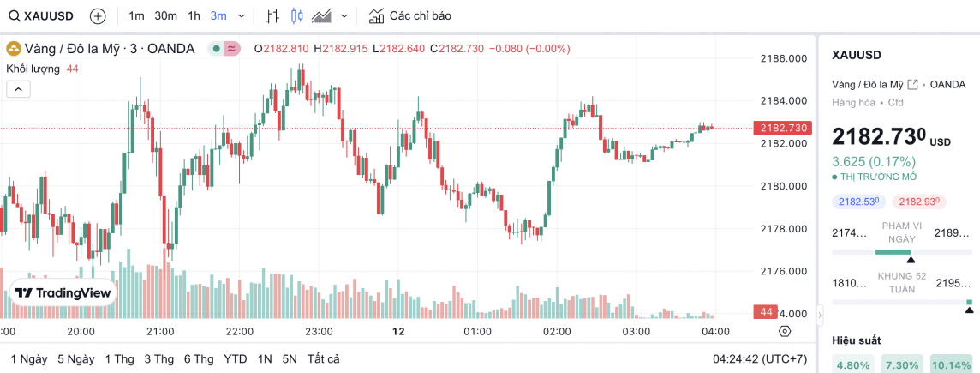The height and width of the screenshot is (373, 980).
Task: Click the TradingView logo on the chart
Action: (x=63, y=292)
